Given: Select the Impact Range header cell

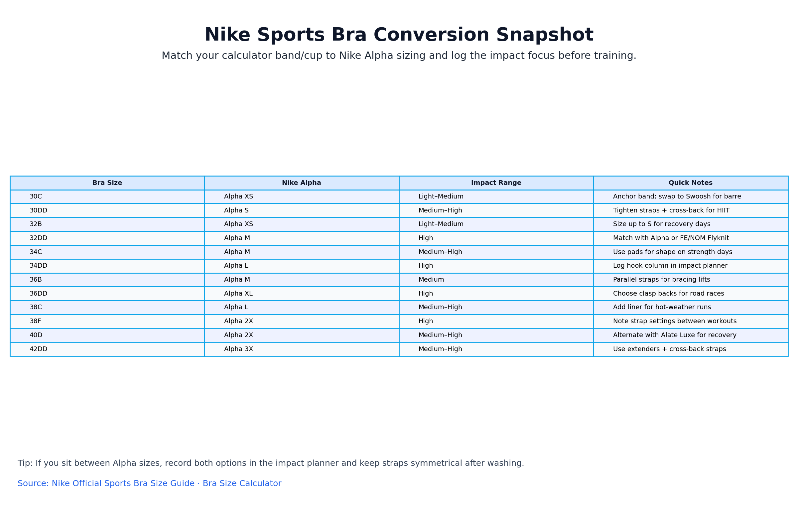Looking at the screenshot, I should click(496, 183).
